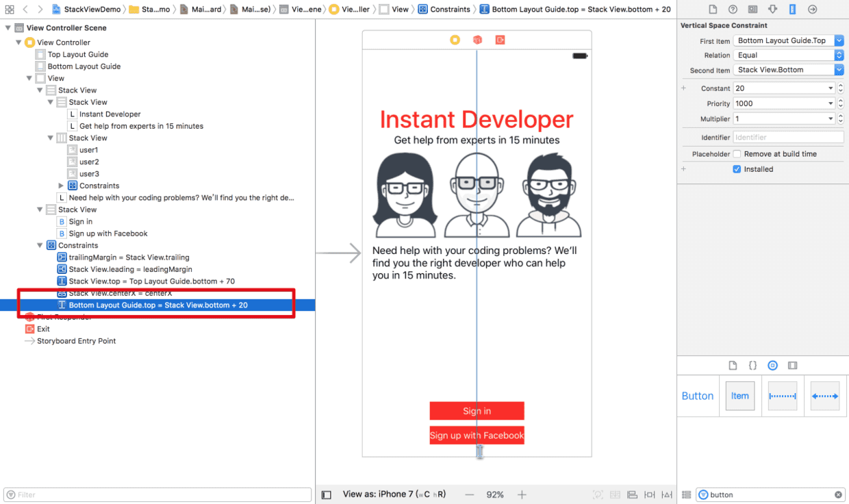Show the Size inspector

(x=792, y=10)
